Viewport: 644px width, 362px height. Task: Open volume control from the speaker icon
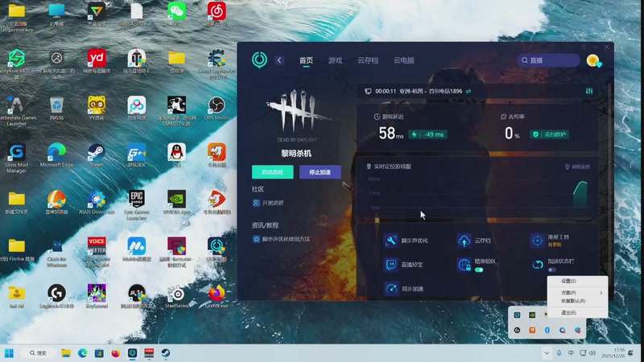click(x=592, y=353)
